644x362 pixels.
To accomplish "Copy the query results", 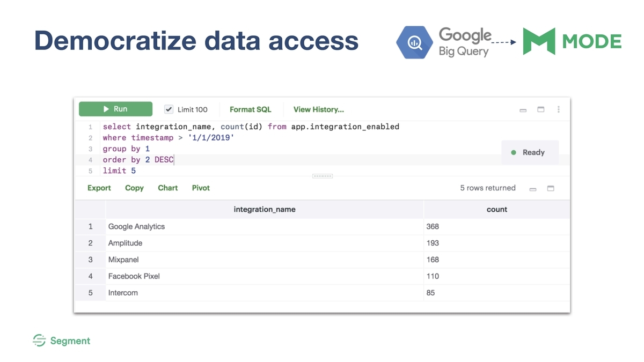I will tap(134, 188).
